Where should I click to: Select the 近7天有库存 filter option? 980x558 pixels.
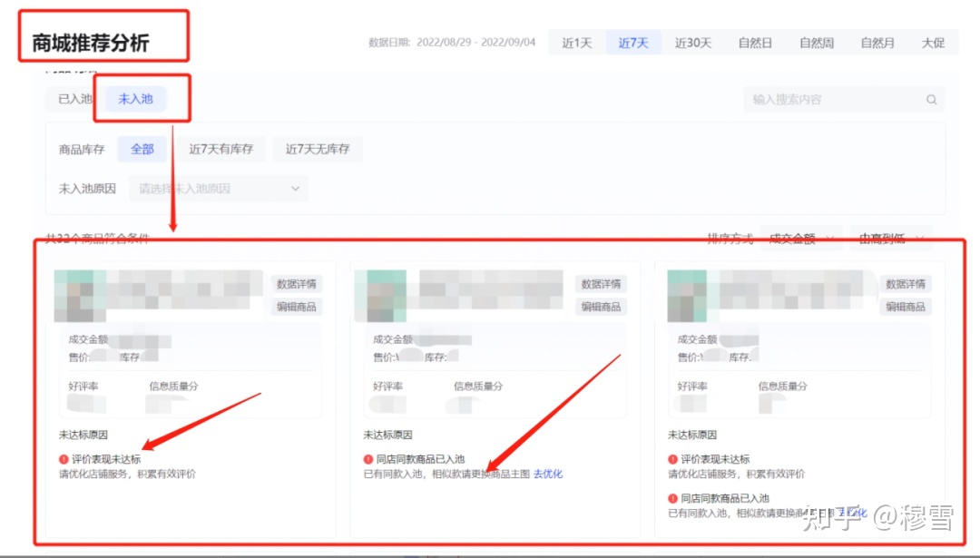[220, 150]
